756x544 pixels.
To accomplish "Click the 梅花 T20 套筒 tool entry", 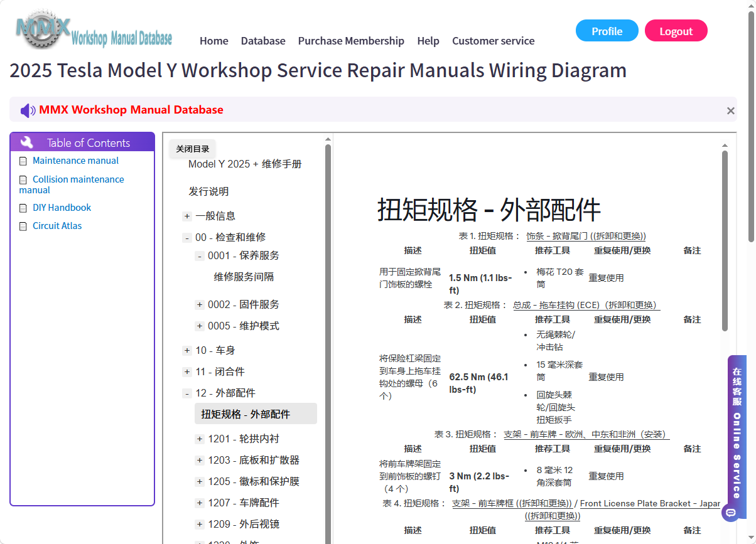I will coord(560,278).
